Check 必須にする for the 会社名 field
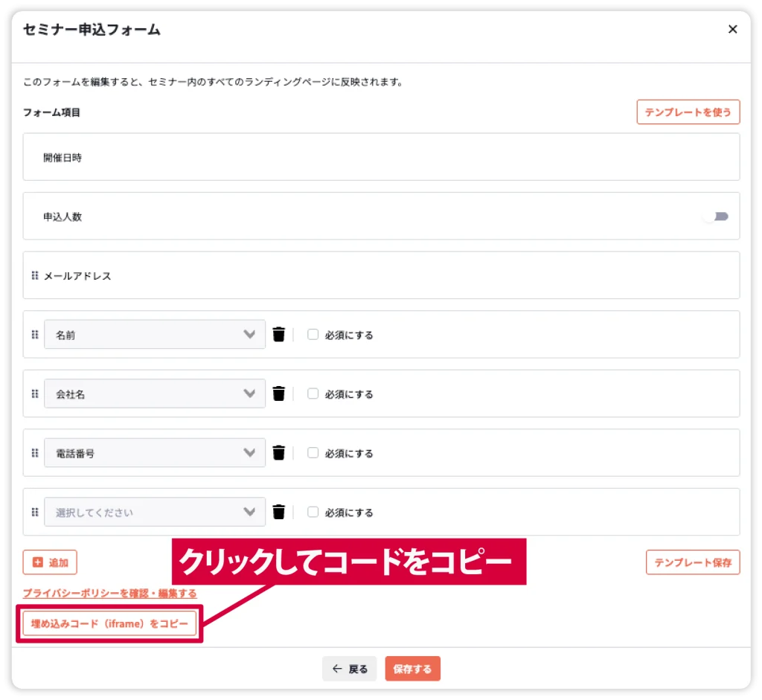The image size is (762, 700). 313,394
